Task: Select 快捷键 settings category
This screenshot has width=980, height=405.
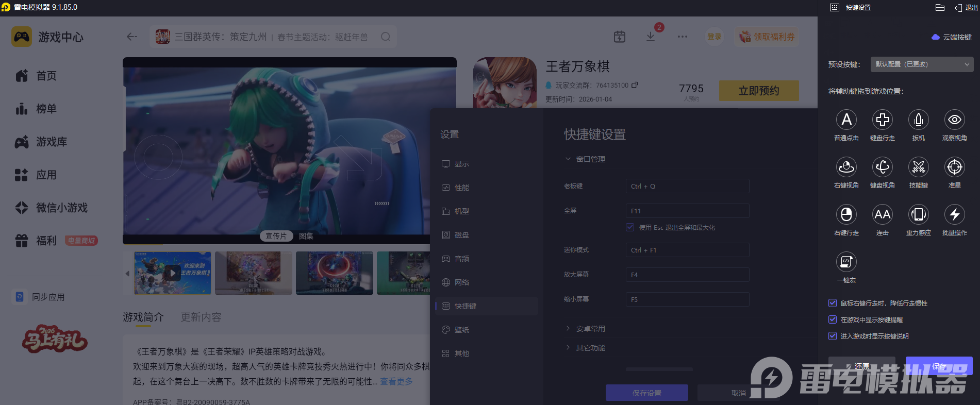Action: pyautogui.click(x=487, y=306)
